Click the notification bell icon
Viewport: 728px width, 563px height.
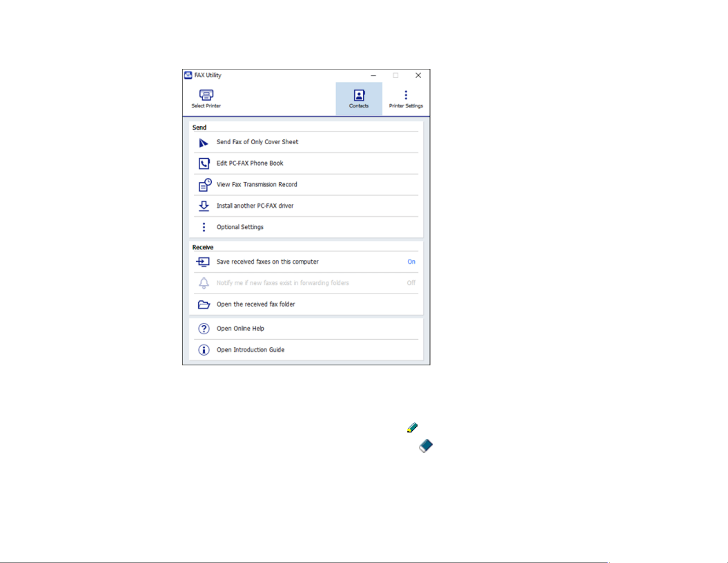[204, 283]
